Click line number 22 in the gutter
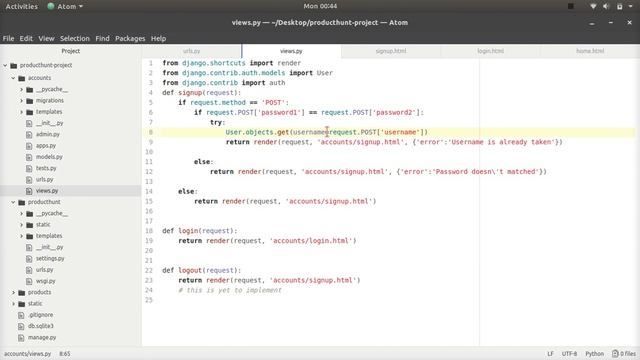 click(x=149, y=271)
